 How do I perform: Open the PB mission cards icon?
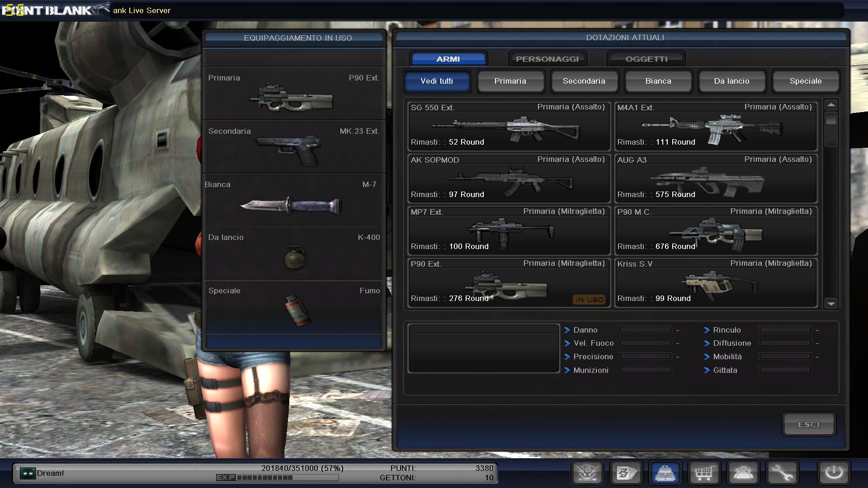pos(627,473)
